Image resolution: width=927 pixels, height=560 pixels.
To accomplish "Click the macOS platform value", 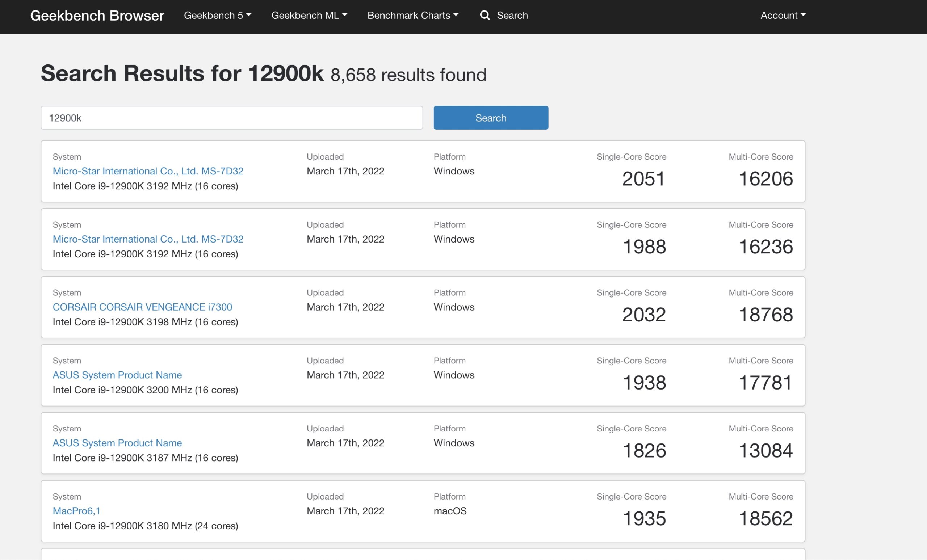I will (x=450, y=511).
